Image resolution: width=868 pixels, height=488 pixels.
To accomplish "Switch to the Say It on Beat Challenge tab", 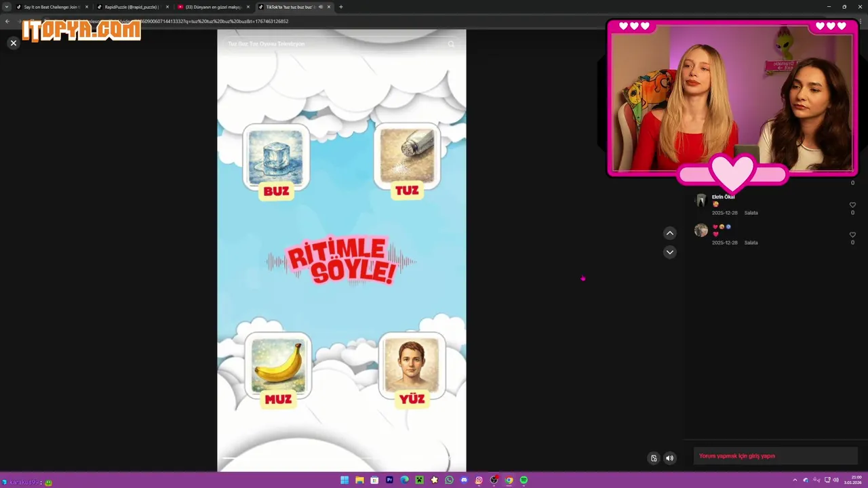I will pyautogui.click(x=52, y=7).
